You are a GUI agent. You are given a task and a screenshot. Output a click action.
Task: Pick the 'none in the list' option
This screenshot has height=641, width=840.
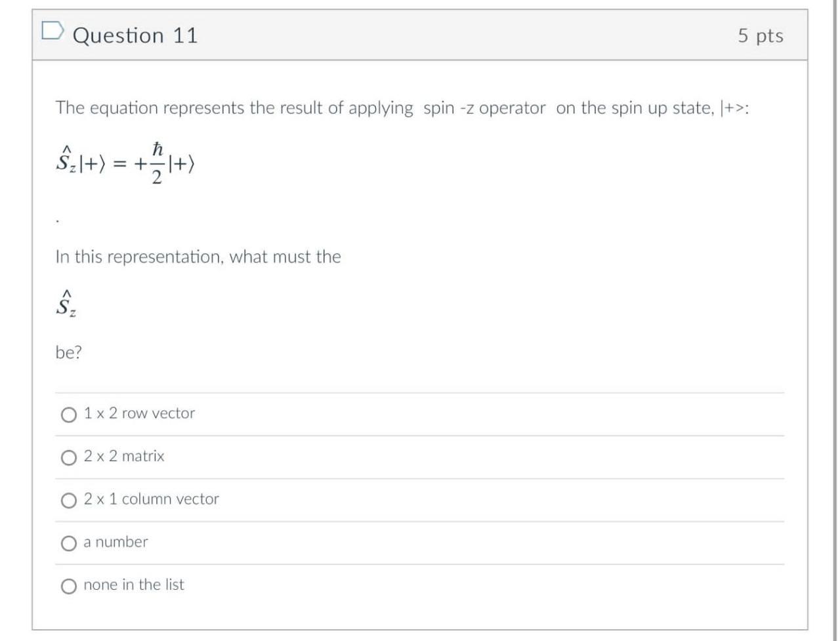click(x=68, y=586)
